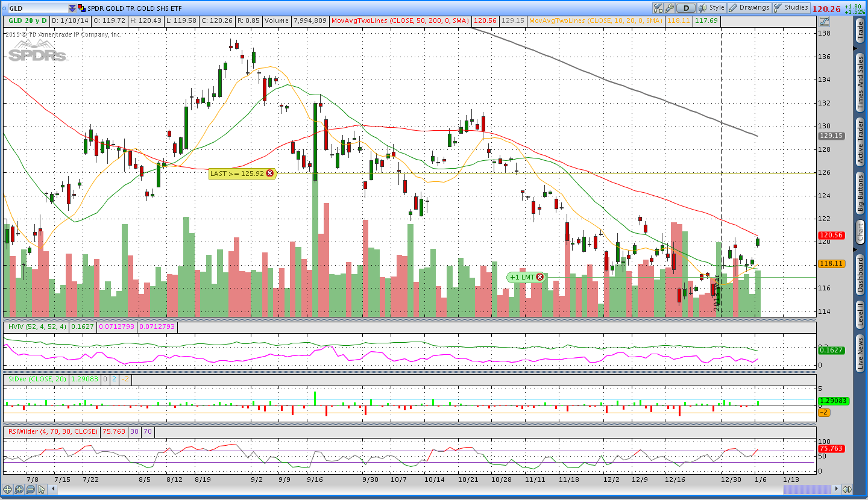868x500 pixels.
Task: Open the Active Trader side tab
Action: coord(860,142)
